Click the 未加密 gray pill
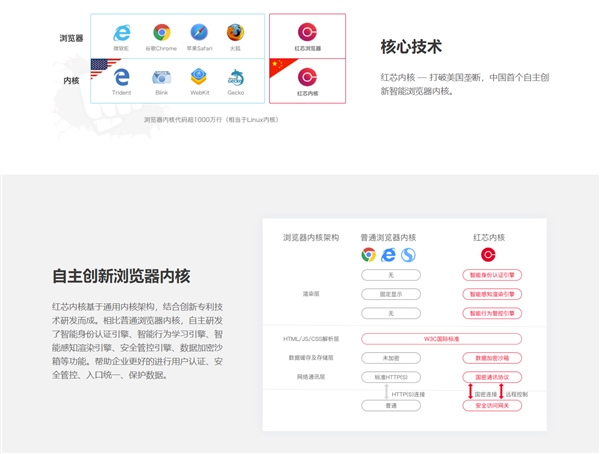The image size is (600, 454). click(391, 358)
